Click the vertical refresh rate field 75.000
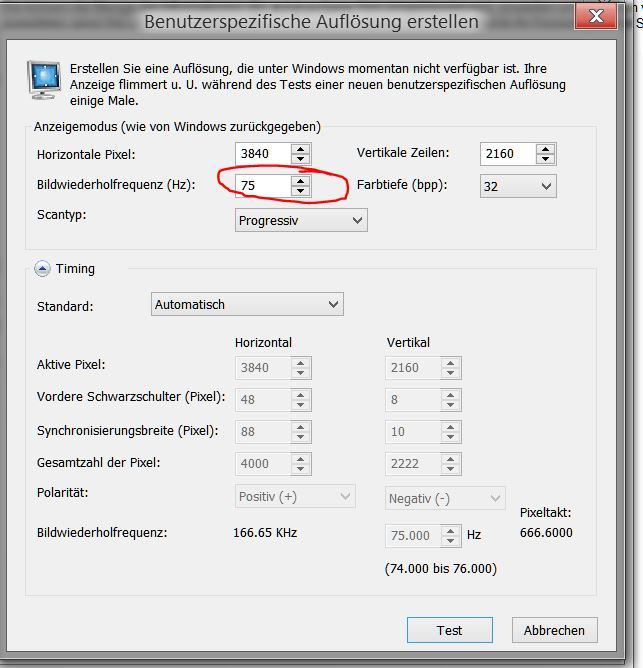Viewport: 643px width, 668px height. click(413, 536)
